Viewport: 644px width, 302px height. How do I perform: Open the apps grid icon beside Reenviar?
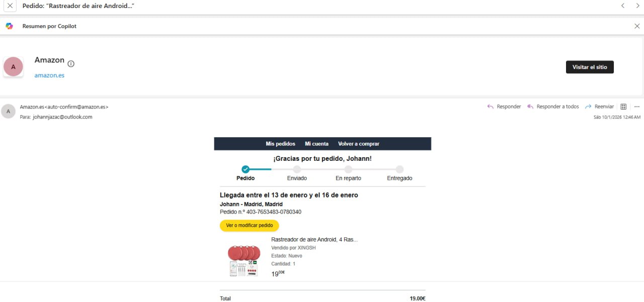pos(623,107)
